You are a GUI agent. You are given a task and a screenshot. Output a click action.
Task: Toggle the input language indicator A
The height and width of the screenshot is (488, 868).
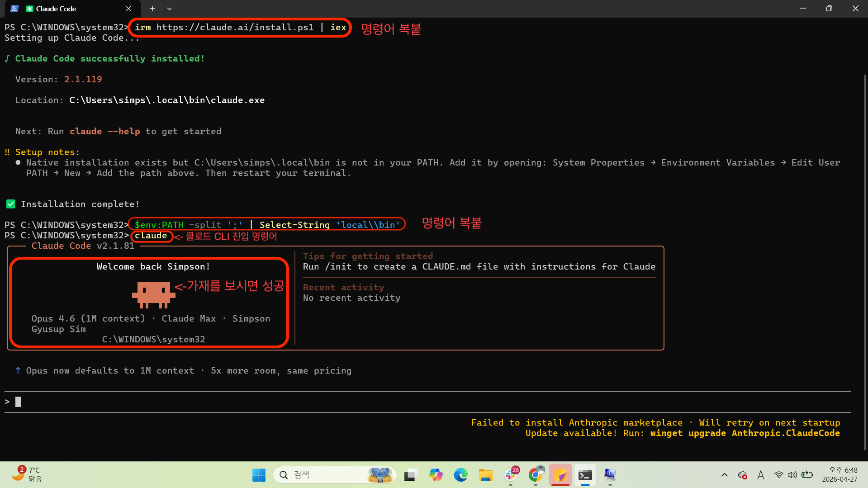(761, 475)
